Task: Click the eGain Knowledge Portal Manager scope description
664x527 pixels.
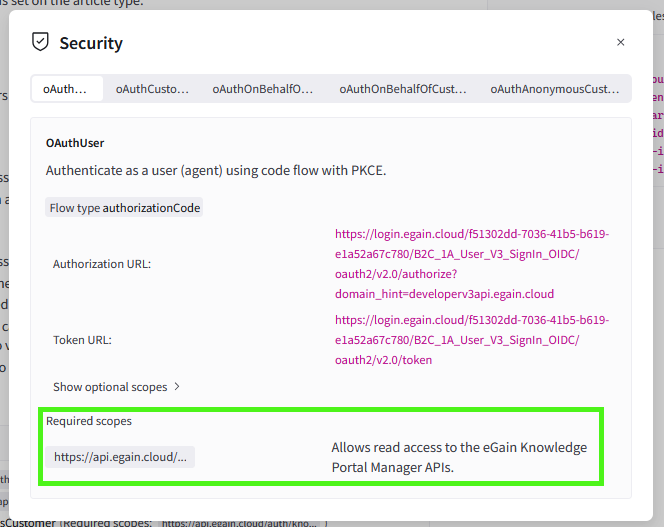Action: pyautogui.click(x=459, y=458)
